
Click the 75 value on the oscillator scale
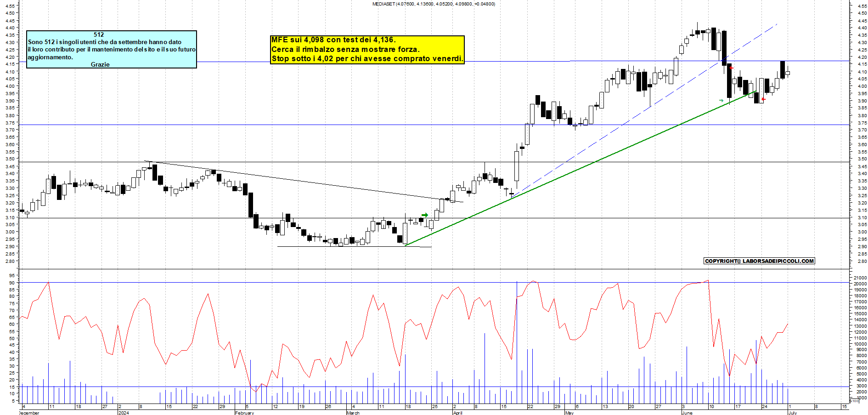click(12, 303)
